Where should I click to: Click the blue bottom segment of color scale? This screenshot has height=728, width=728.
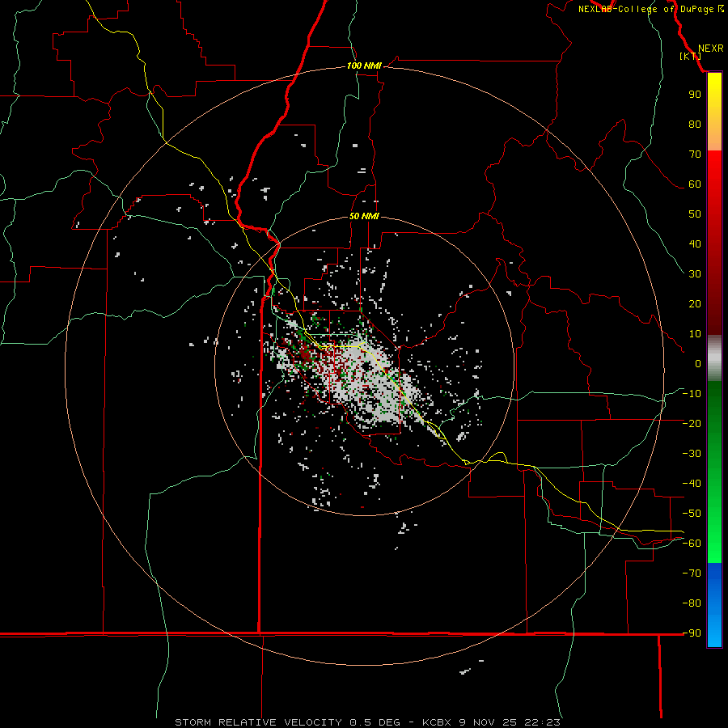coord(714,605)
